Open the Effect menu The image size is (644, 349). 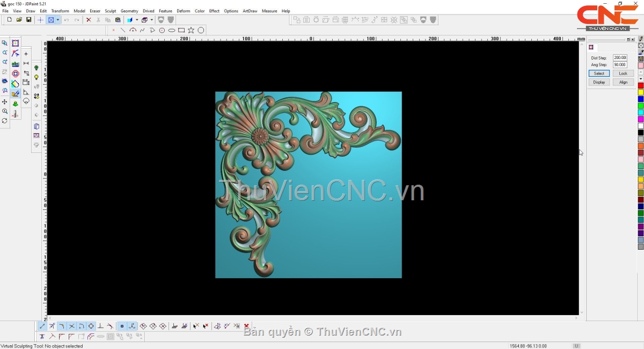coord(214,11)
